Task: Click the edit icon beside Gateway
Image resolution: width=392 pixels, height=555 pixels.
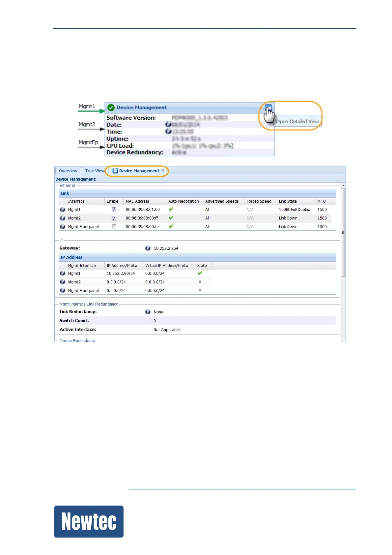Action: 148,248
